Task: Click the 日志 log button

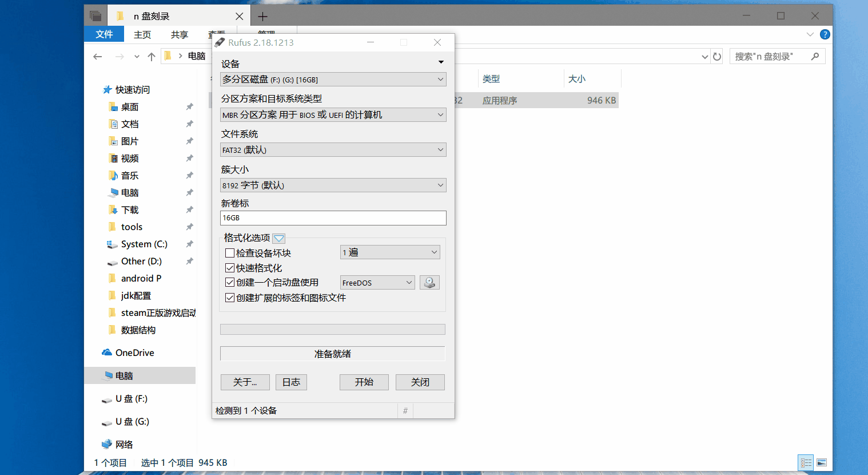Action: (x=291, y=382)
